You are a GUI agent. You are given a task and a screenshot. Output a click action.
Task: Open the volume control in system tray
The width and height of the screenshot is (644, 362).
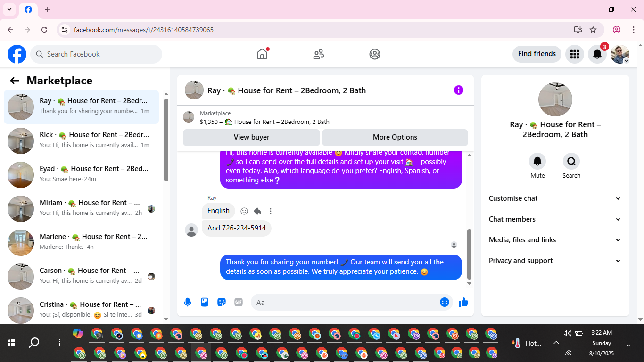tap(567, 333)
